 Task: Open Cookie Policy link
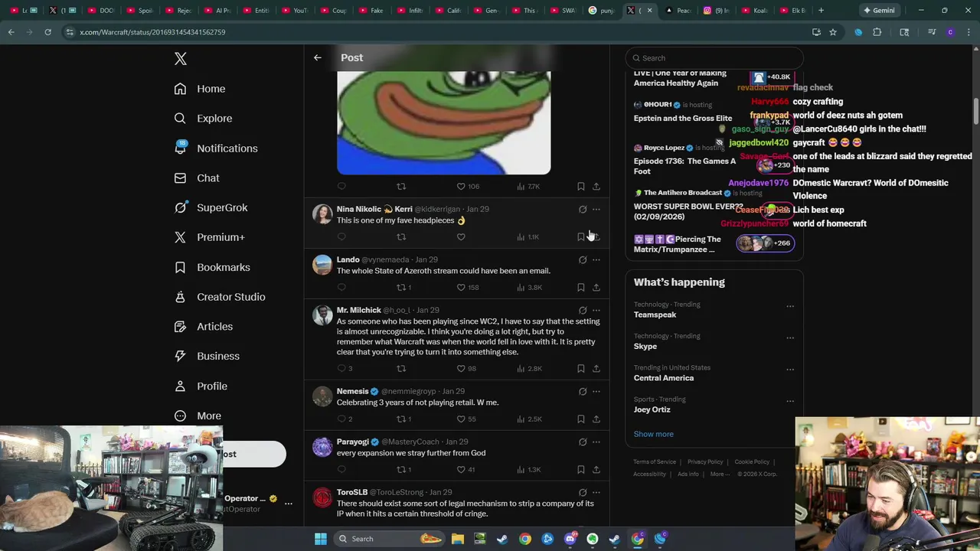pyautogui.click(x=752, y=462)
